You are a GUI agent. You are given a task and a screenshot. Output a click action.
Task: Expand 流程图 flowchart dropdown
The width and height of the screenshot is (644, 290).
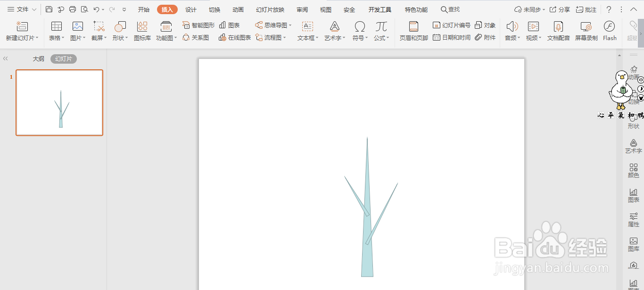[284, 38]
